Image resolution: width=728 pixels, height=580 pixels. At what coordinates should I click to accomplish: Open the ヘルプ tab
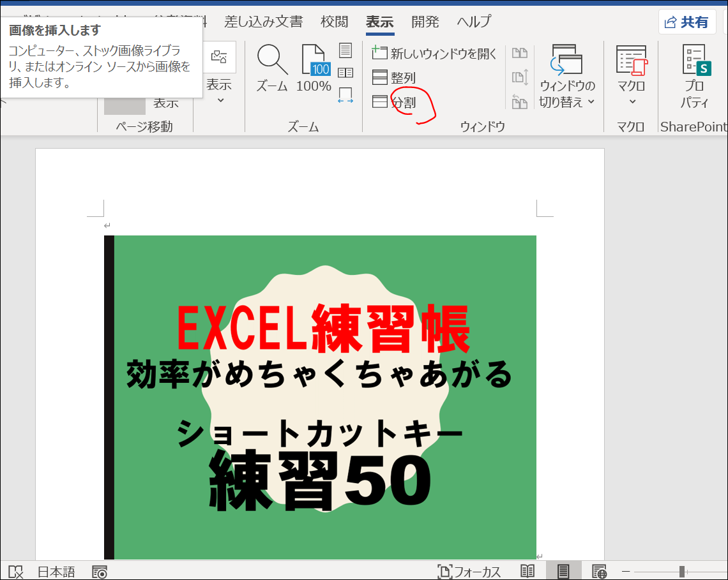pos(473,21)
